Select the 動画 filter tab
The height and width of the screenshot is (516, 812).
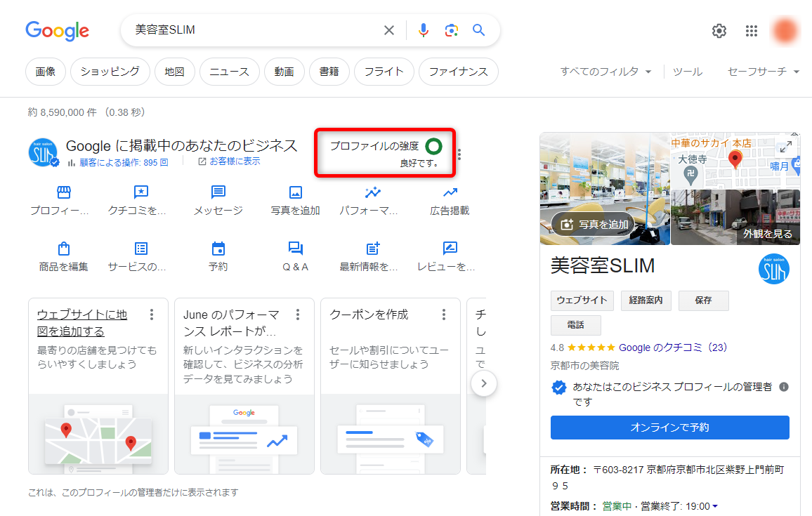tap(284, 72)
